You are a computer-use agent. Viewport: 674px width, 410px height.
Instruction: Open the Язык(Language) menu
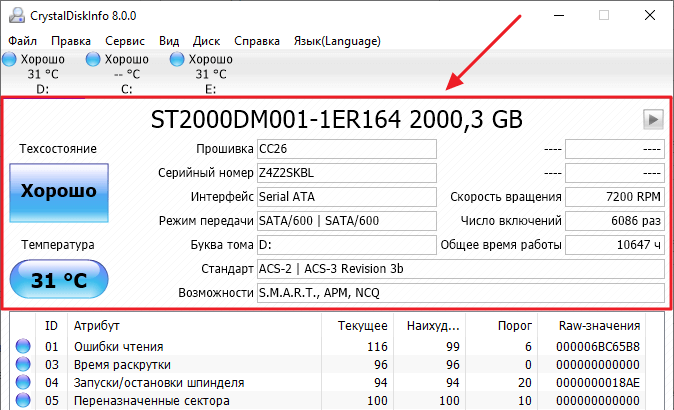pos(338,41)
